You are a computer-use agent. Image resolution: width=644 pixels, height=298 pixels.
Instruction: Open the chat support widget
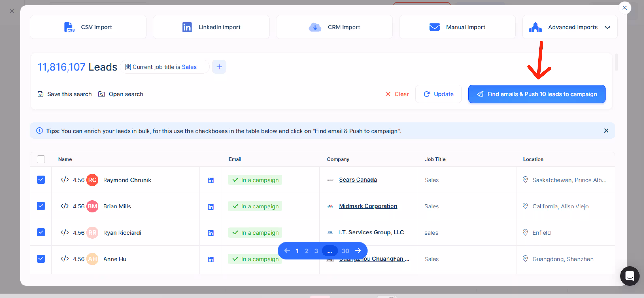coord(629,276)
